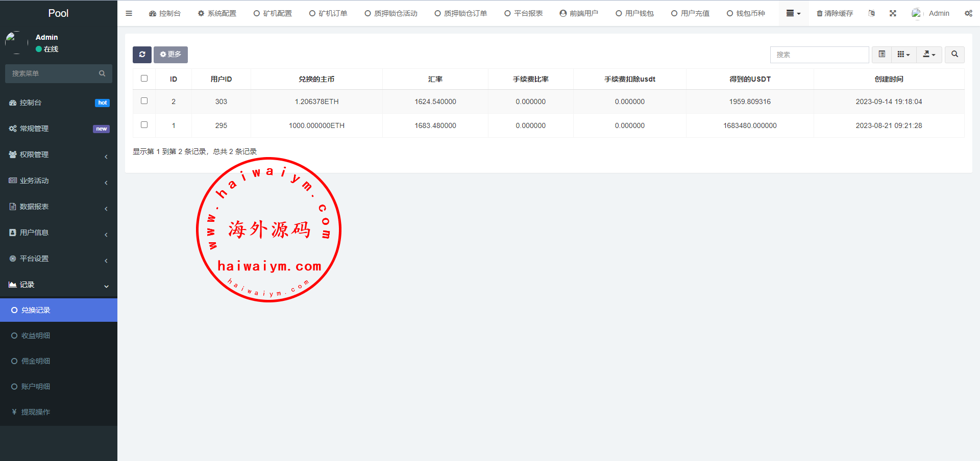Select checkbox for row ID 1
This screenshot has height=461, width=980.
coord(144,125)
